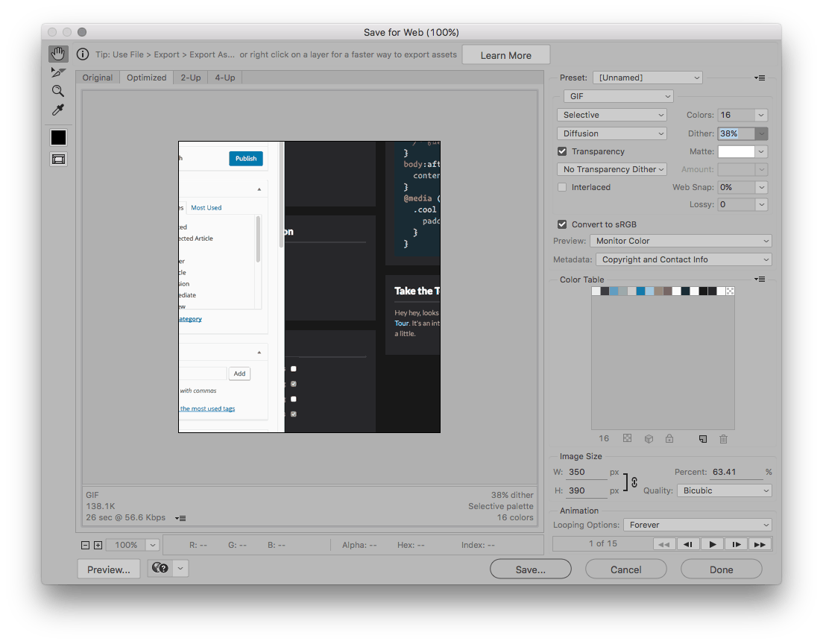The height and width of the screenshot is (644, 823).
Task: Click the Percent field
Action: pyautogui.click(x=737, y=472)
